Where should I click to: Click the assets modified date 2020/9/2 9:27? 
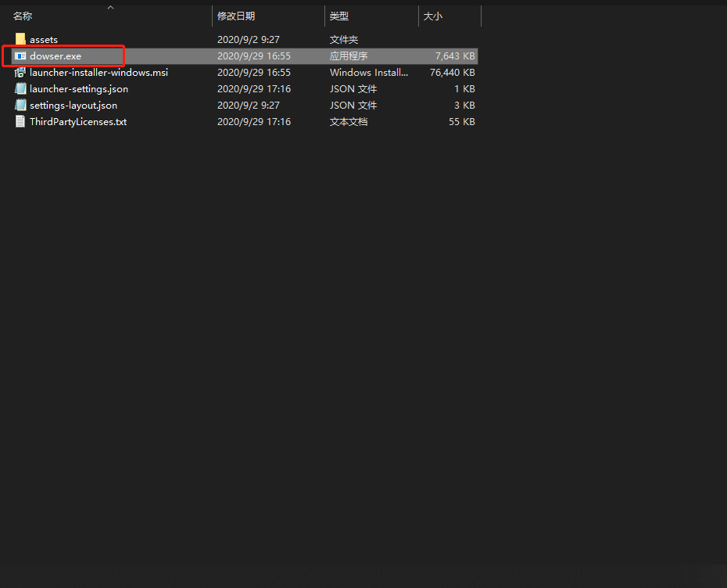coord(249,40)
